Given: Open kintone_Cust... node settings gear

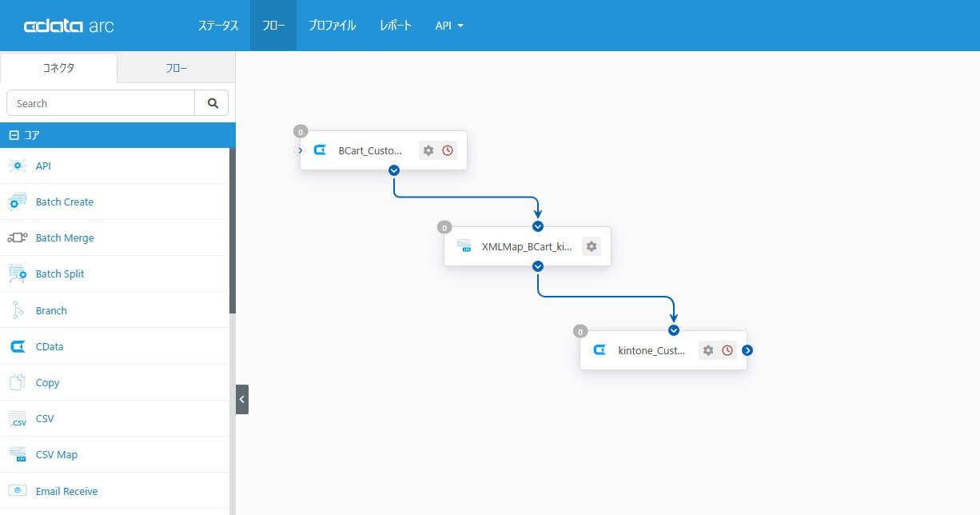Looking at the screenshot, I should pyautogui.click(x=708, y=350).
